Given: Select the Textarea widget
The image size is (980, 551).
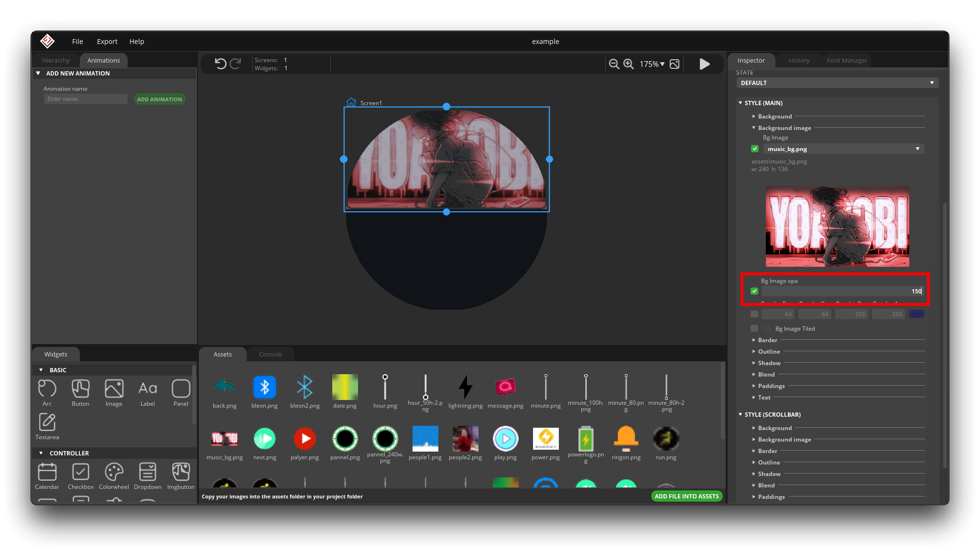Looking at the screenshot, I should 47,426.
